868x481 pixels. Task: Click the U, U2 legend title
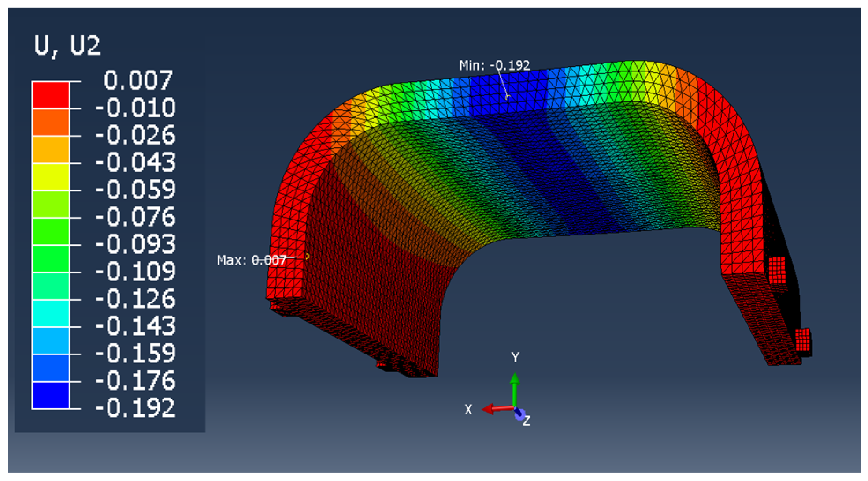click(67, 45)
